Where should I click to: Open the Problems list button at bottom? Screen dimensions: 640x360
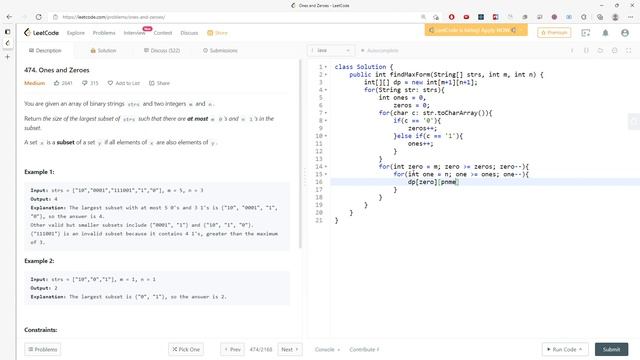[42, 349]
